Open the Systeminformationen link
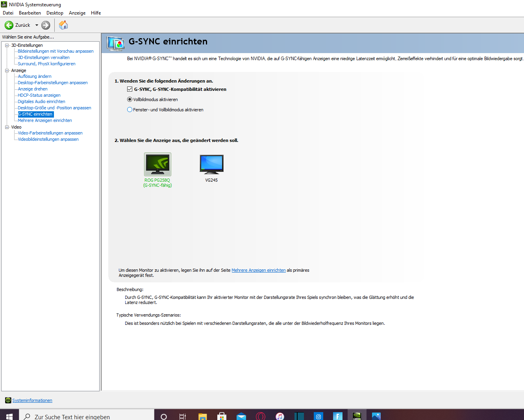524x420 pixels. click(32, 400)
